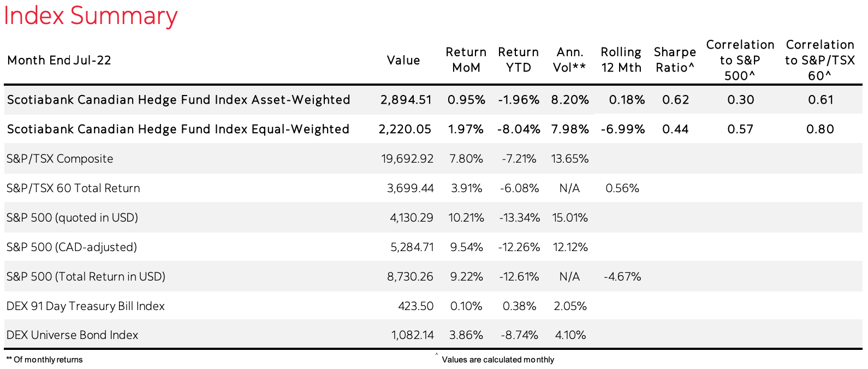Click the Values are calculated monthly footnote
The width and height of the screenshot is (868, 369).
pyautogui.click(x=497, y=360)
